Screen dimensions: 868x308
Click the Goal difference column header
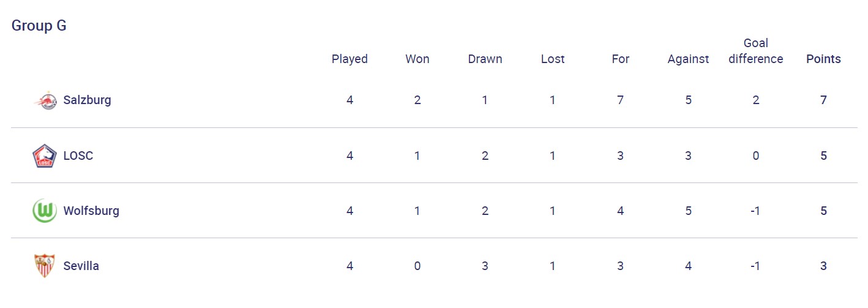click(x=756, y=51)
